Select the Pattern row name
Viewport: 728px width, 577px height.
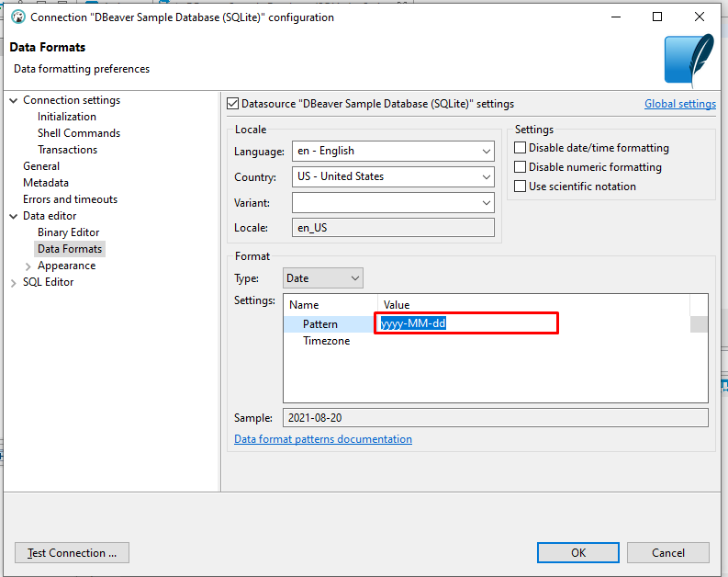coord(319,324)
